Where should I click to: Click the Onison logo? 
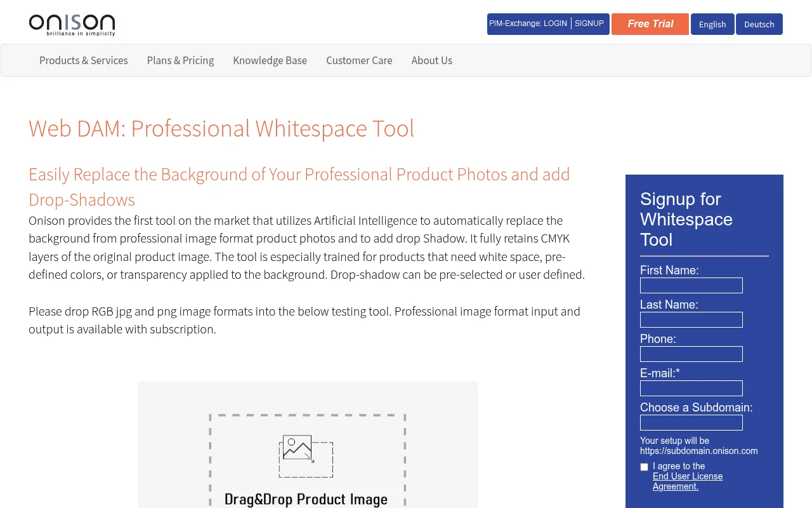tap(72, 25)
